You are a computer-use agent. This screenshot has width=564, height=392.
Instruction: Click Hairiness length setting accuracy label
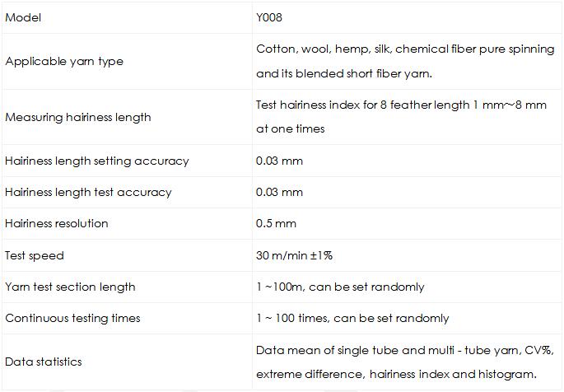[97, 161]
